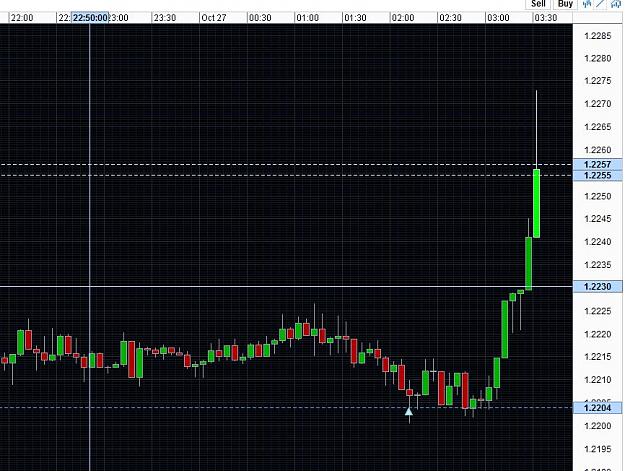This screenshot has height=471, width=625.
Task: Click the 1.2204 order level label
Action: pyautogui.click(x=597, y=408)
